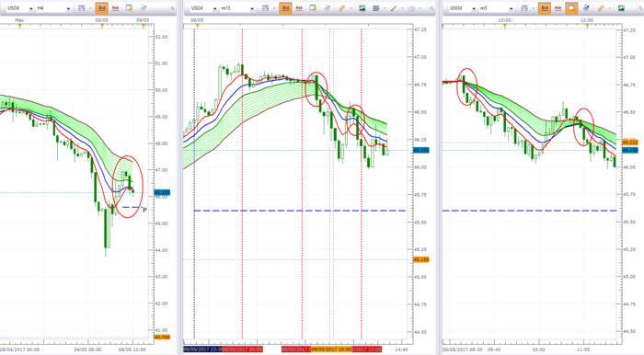Viewport: 644px width, 355px height.
Task: Click the save image icon in m3 chart
Action: [621, 8]
